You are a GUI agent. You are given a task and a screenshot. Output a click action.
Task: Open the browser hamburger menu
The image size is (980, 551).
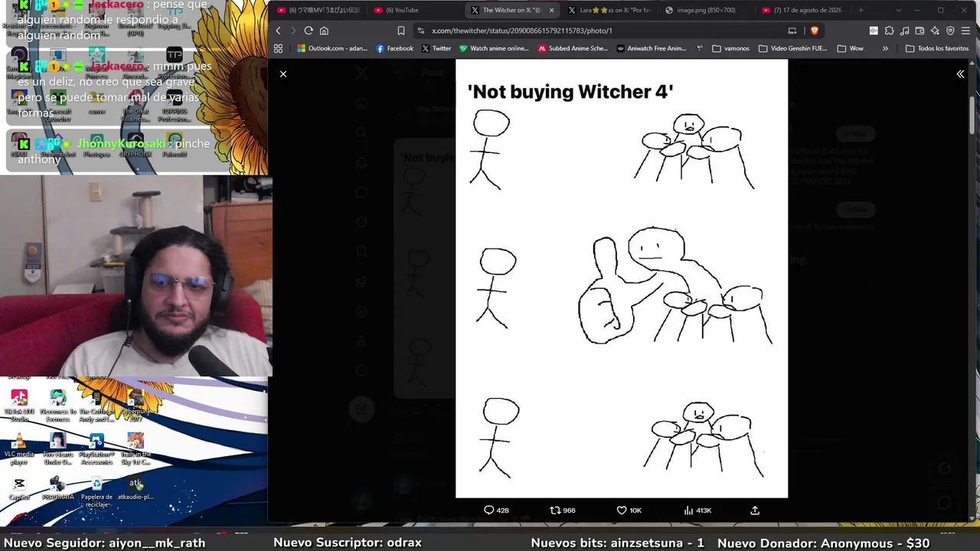click(x=967, y=31)
